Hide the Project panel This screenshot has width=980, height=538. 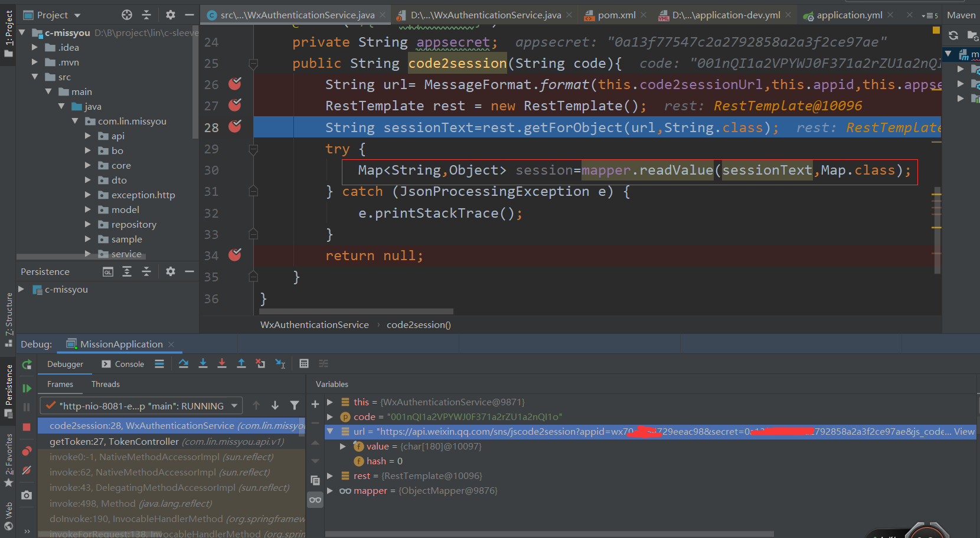pyautogui.click(x=190, y=15)
